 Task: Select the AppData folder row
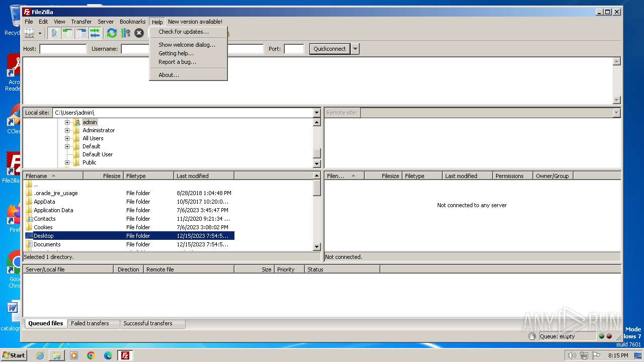pyautogui.click(x=129, y=202)
